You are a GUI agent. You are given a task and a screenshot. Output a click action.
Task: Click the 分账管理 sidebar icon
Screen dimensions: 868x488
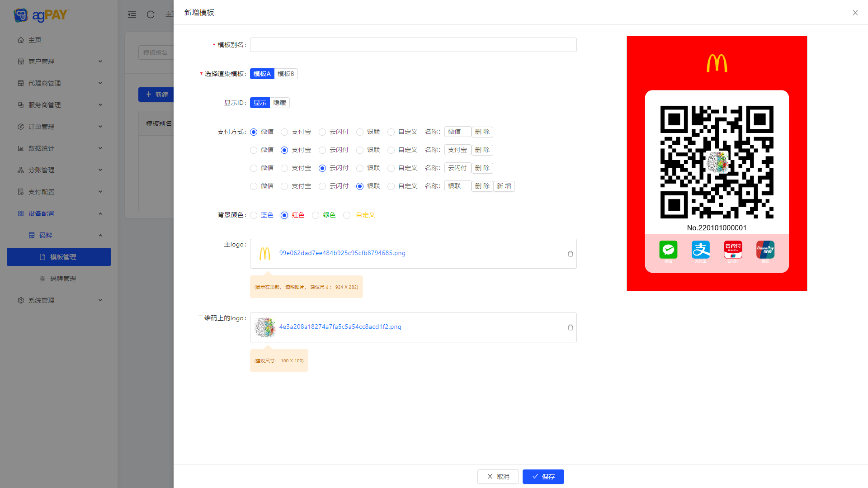[x=21, y=170]
